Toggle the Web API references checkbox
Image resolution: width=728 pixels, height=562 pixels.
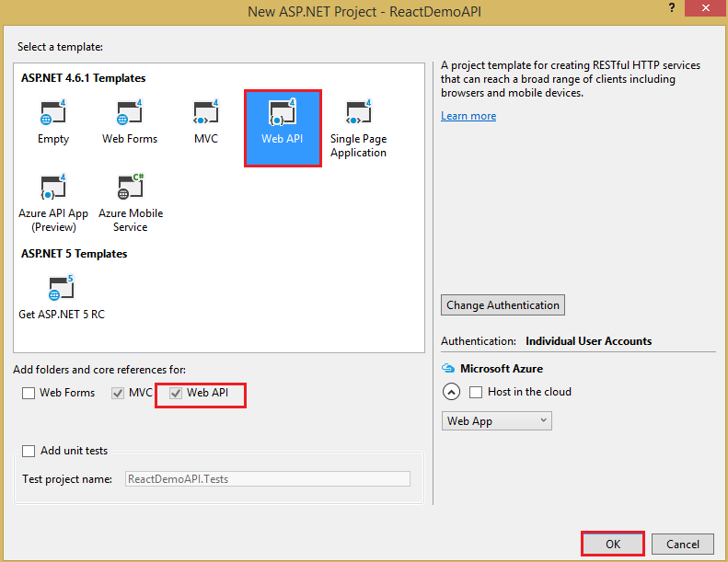click(176, 393)
